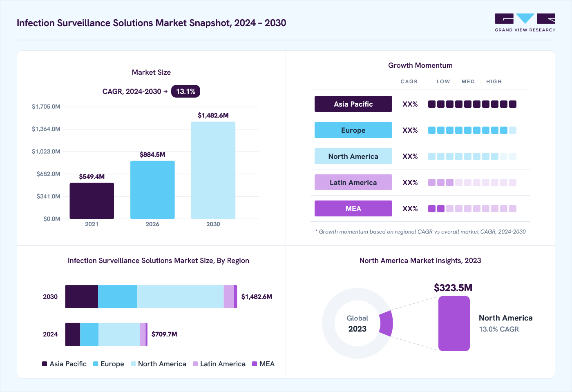Select the 2021 market size bar

92,201
